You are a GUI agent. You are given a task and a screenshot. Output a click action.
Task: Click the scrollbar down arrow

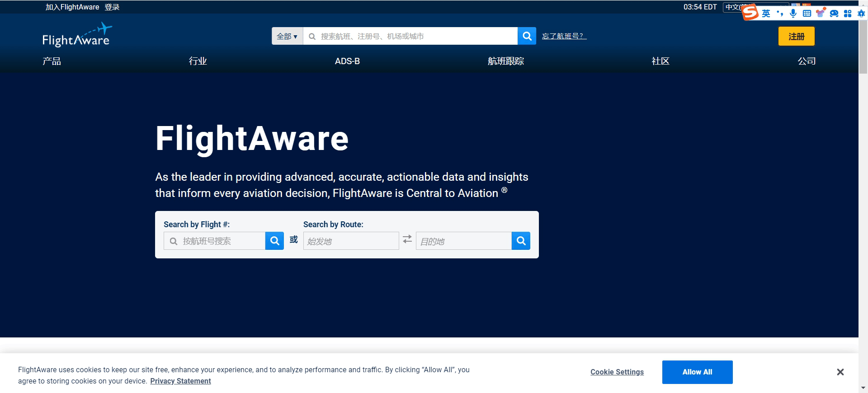point(863,388)
